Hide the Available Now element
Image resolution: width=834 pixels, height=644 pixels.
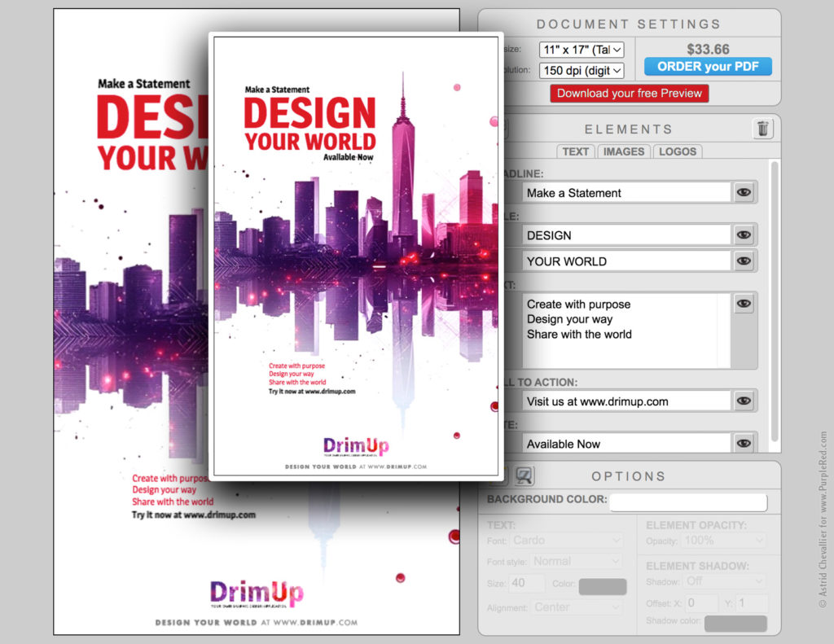click(x=744, y=443)
